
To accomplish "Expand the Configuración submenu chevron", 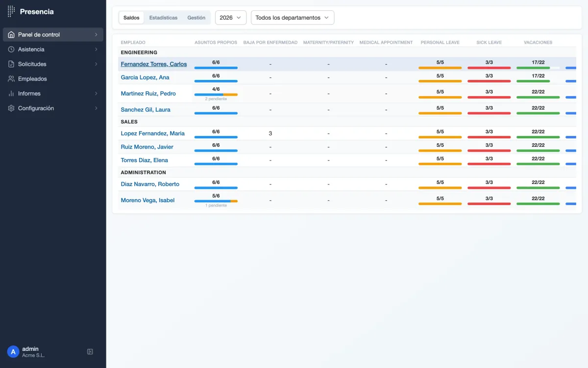I will tap(96, 108).
